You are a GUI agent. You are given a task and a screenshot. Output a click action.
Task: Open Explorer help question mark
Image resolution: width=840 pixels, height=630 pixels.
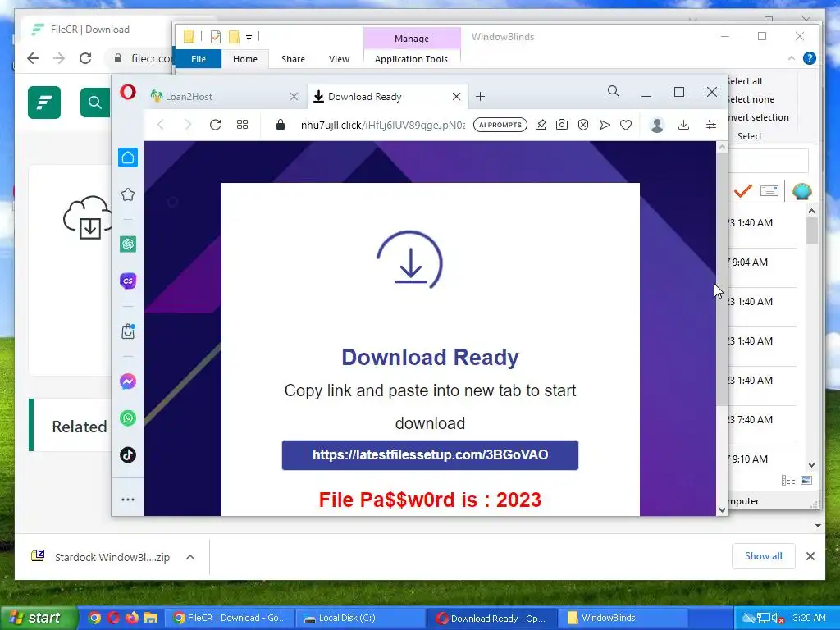tap(810, 58)
